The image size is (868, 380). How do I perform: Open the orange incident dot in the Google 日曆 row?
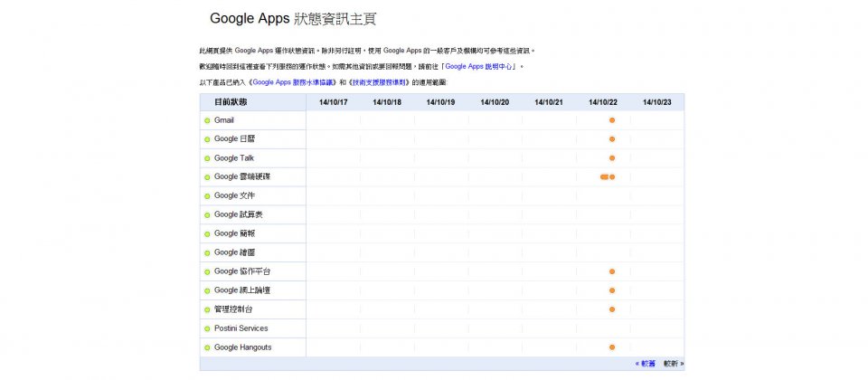(x=612, y=139)
